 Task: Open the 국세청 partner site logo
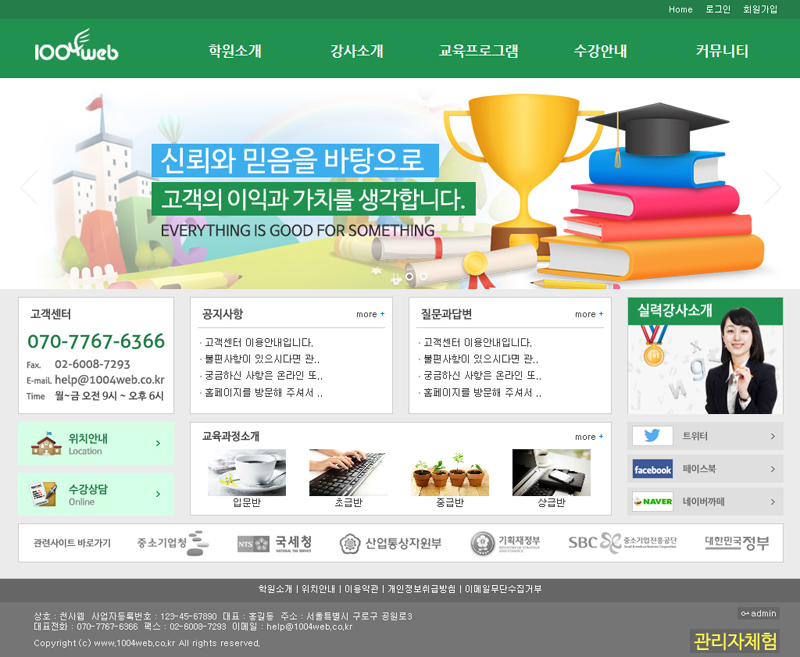click(275, 543)
